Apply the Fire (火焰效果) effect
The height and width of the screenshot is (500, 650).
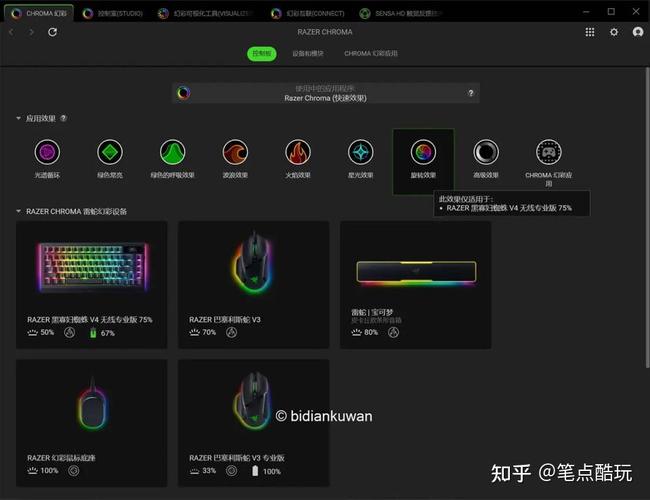(x=298, y=152)
